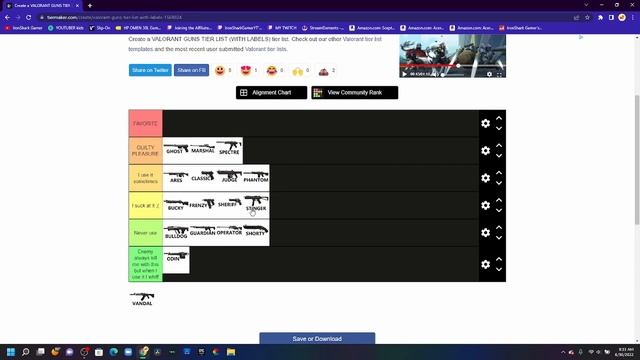This screenshot has height=360, width=640.
Task: Reload the browser page
Action: click(x=29, y=17)
